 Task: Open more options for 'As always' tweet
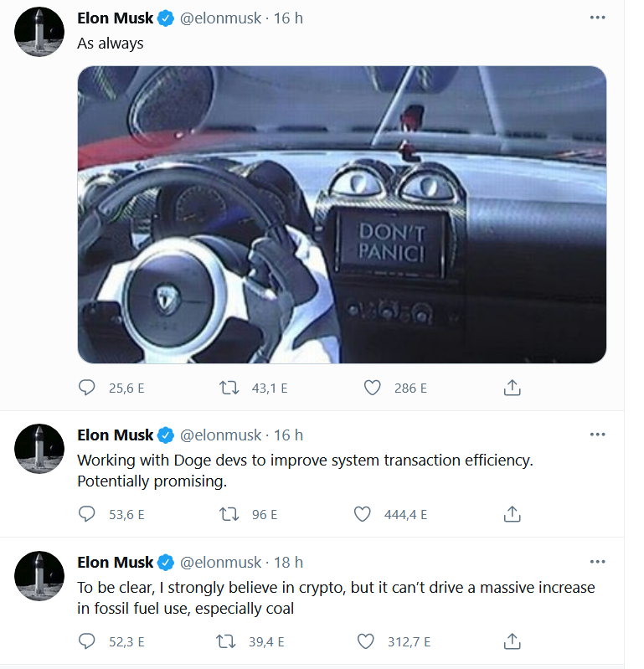click(597, 18)
